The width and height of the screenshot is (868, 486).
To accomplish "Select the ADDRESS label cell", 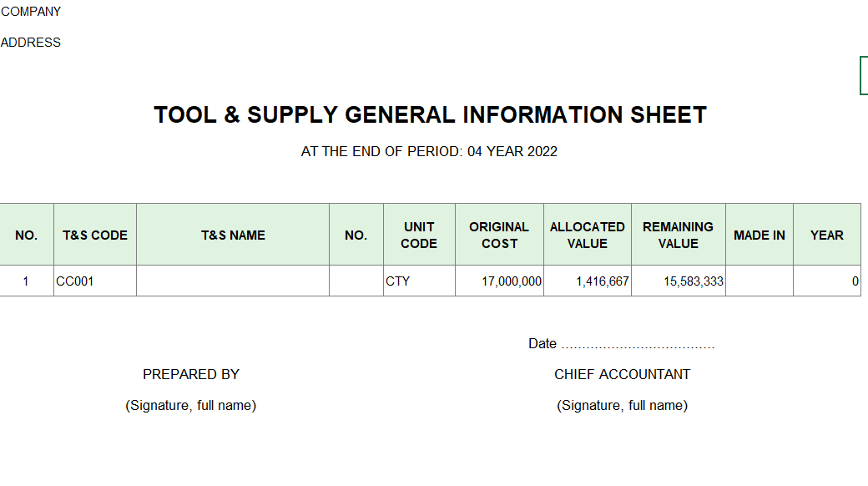I will 30,43.
